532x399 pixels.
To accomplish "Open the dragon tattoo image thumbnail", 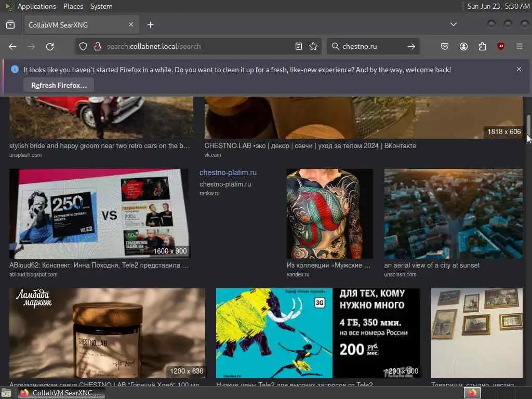I will [x=329, y=214].
